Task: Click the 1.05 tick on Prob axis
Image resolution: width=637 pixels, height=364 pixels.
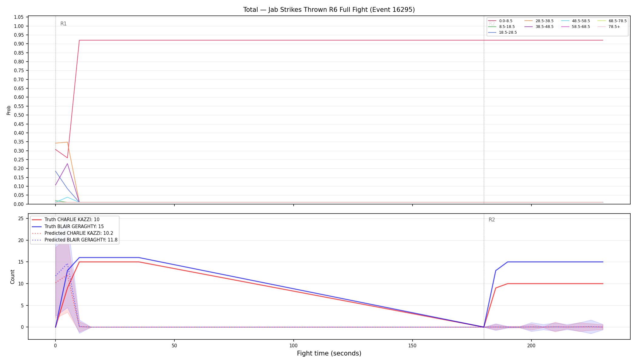Action: point(19,17)
